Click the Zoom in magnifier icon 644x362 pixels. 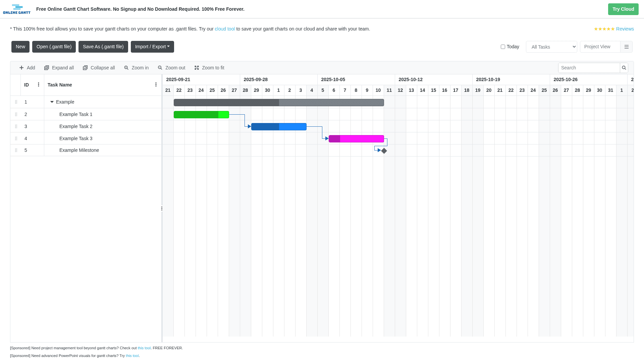[x=126, y=68]
